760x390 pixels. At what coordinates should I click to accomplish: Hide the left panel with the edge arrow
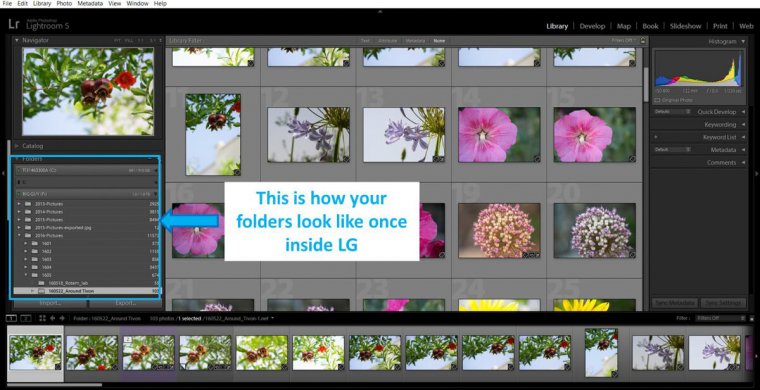click(3, 173)
